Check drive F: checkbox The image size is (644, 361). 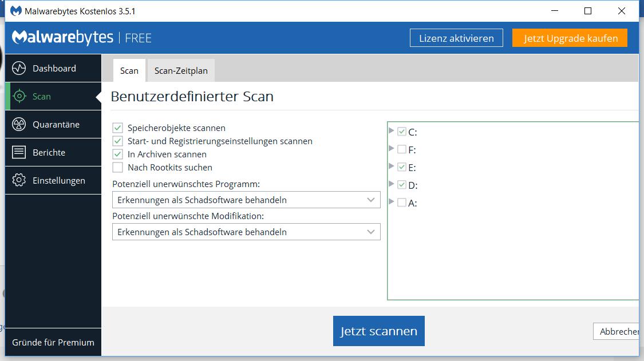(402, 149)
